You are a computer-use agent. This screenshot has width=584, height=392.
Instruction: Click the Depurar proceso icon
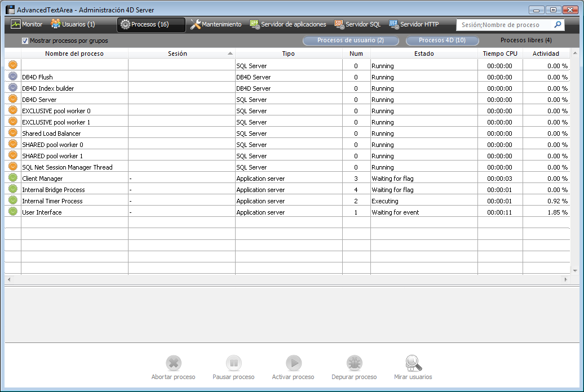pos(354,363)
